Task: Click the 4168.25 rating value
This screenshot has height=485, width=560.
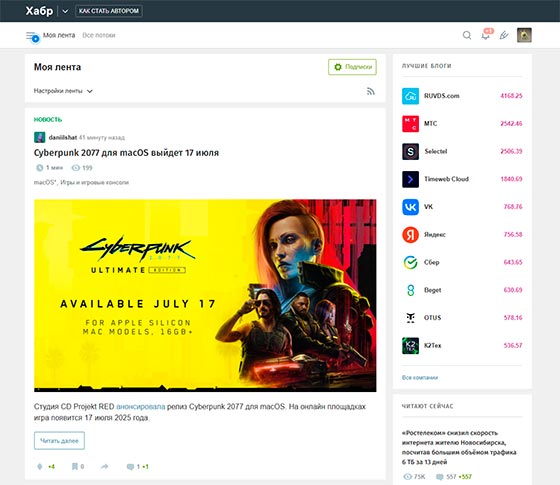Action: 511,96
